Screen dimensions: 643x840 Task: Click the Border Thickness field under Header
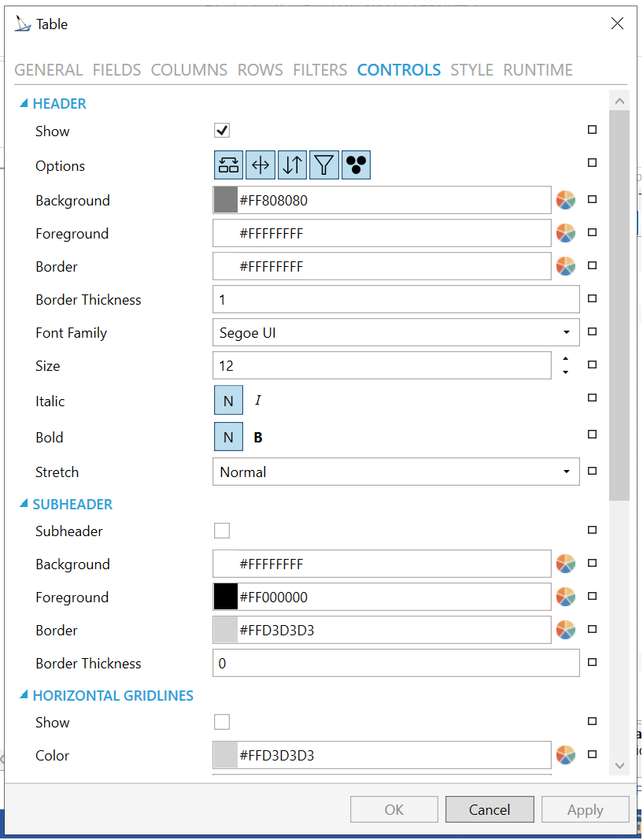[x=396, y=300]
